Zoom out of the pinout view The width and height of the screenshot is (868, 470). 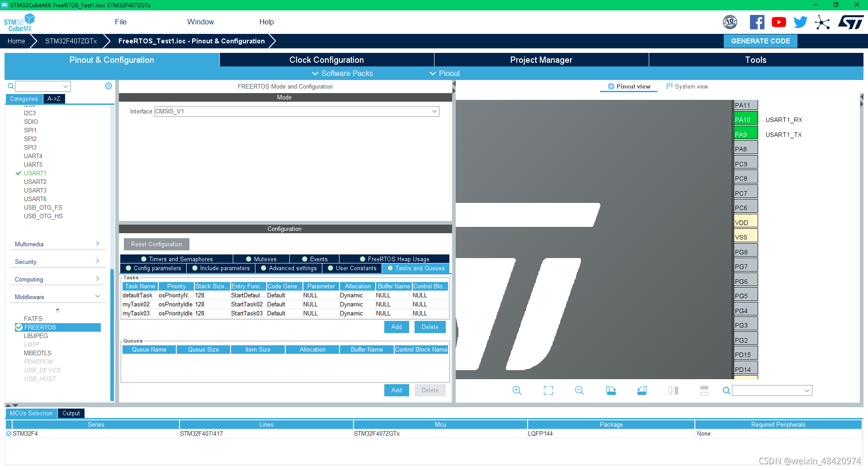580,390
